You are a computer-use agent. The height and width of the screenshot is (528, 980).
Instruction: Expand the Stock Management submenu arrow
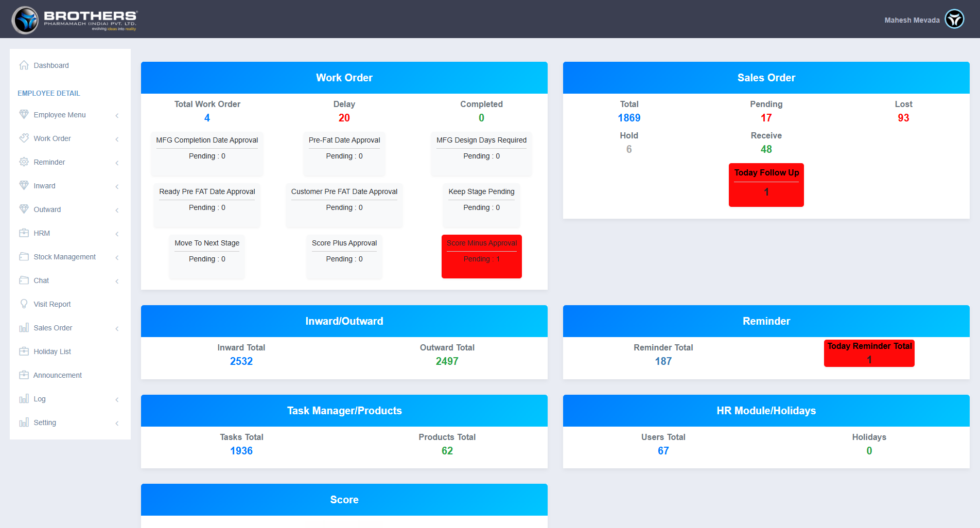click(x=117, y=257)
